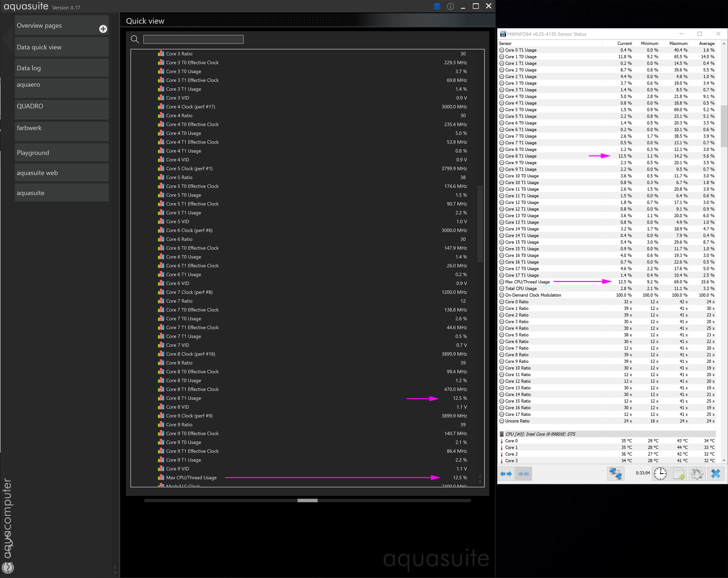
Task: Click the expand columns arrows button in HWiNFO
Action: [506, 474]
